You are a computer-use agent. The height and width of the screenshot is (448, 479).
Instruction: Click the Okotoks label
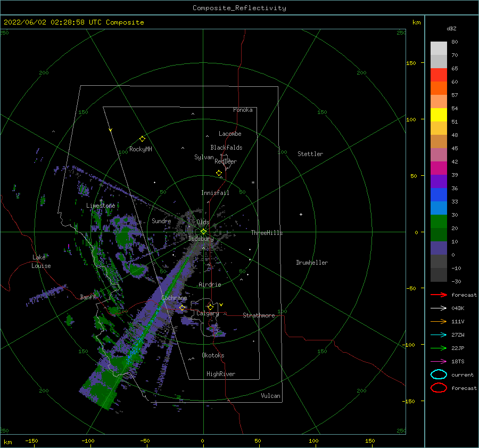pos(213,355)
